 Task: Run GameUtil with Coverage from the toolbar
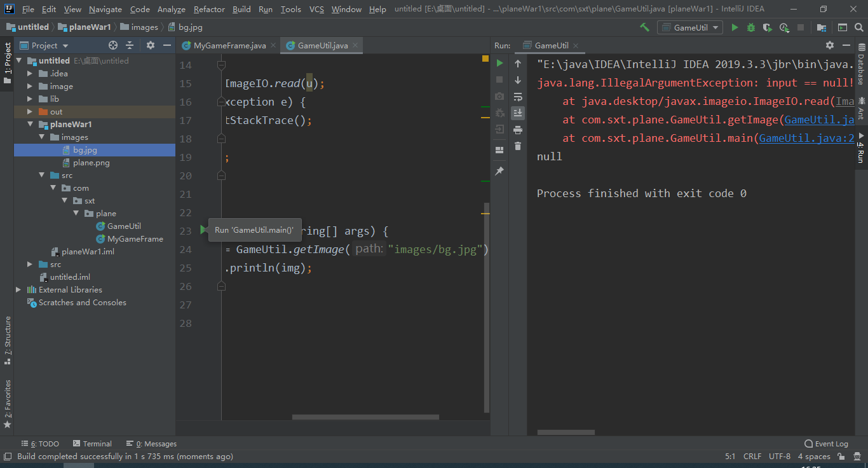768,27
